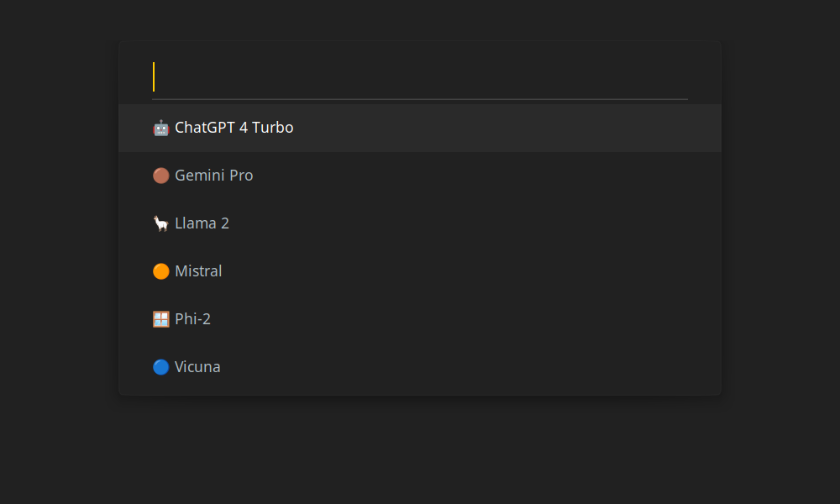840x504 pixels.
Task: Click the orange circle icon next to Mistral
Action: click(160, 271)
